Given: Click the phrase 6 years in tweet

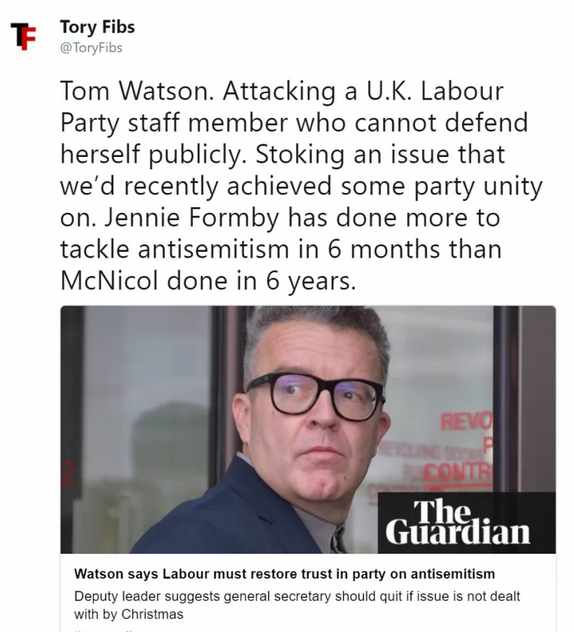Looking at the screenshot, I should click(311, 281).
